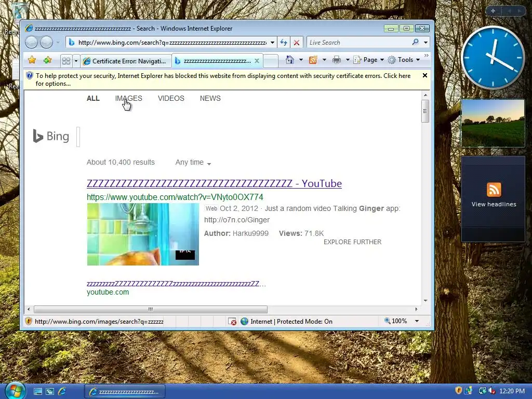The height and width of the screenshot is (399, 532).
Task: Open the recent pages dropdown beside Forward
Action: click(58, 43)
